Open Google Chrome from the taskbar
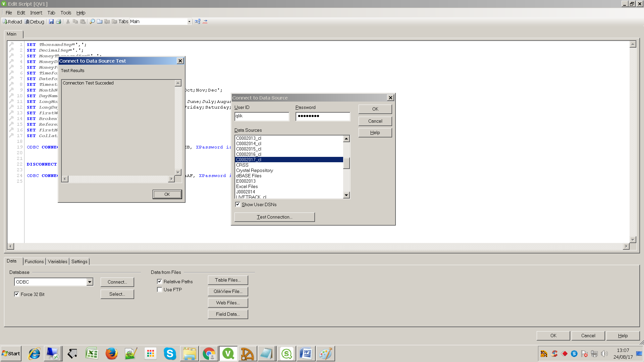The width and height of the screenshot is (644, 362). 209,354
